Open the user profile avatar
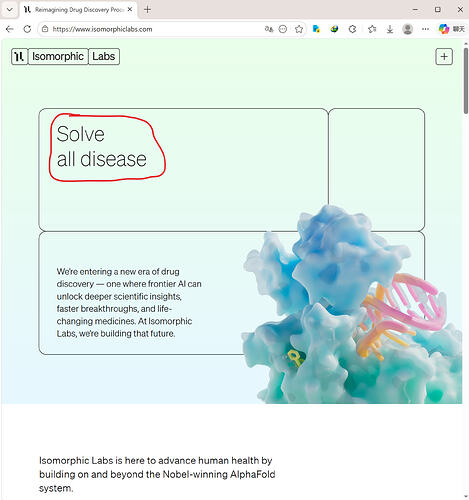469x500 pixels. pyautogui.click(x=407, y=29)
